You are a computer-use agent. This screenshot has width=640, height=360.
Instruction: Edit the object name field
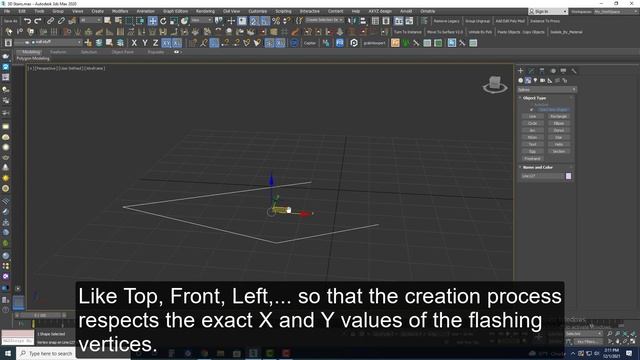coord(542,176)
